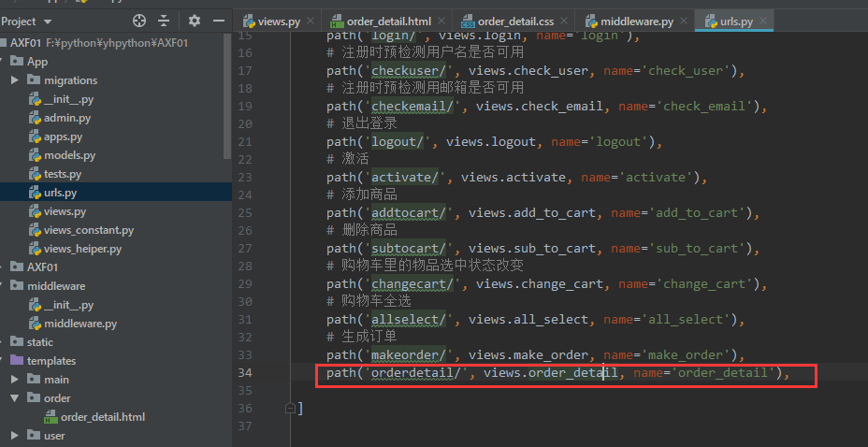
Task: Click views.check_email on line 19
Action: click(539, 107)
